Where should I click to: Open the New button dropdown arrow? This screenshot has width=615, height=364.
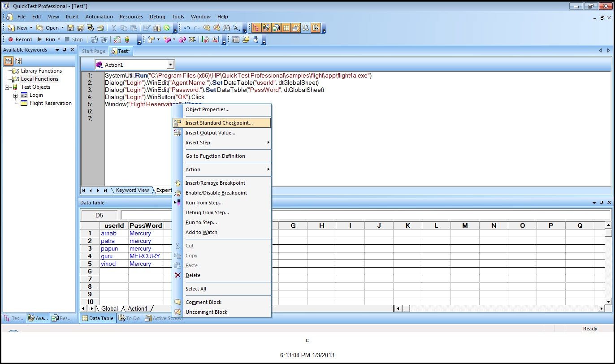coord(31,28)
